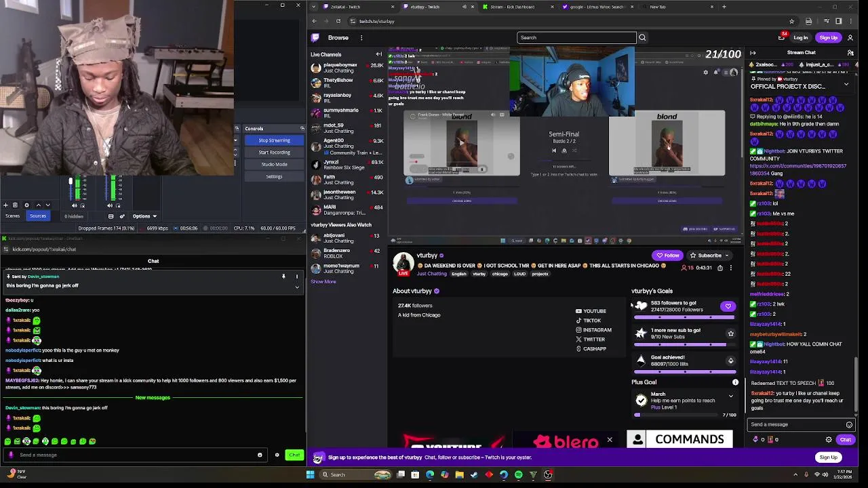Open emoji picker in Kick chat input

pos(260,455)
